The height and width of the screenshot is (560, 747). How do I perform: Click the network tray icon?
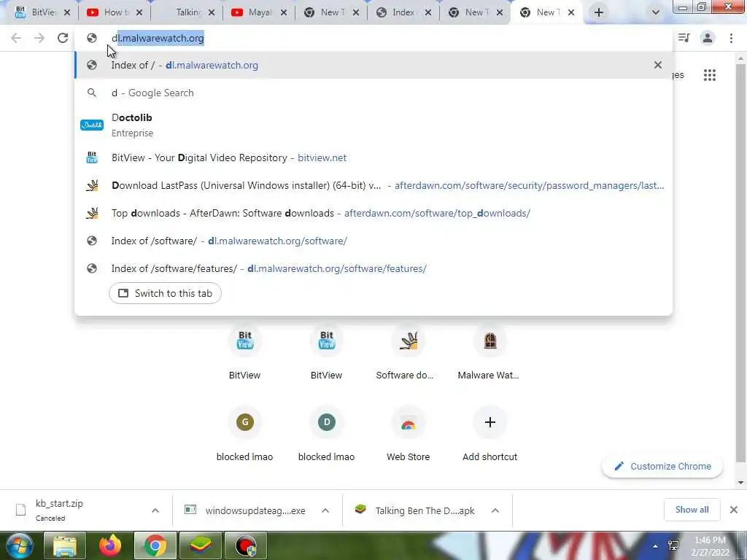pos(673,545)
